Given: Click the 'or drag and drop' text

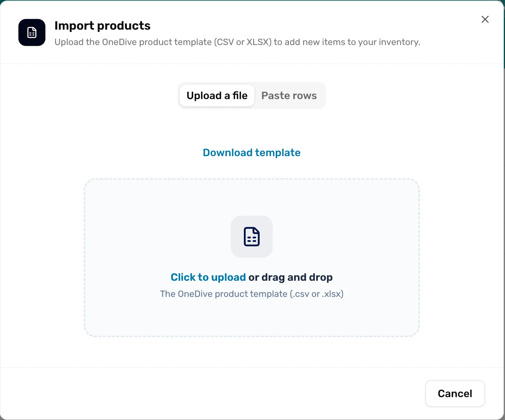Looking at the screenshot, I should [290, 277].
